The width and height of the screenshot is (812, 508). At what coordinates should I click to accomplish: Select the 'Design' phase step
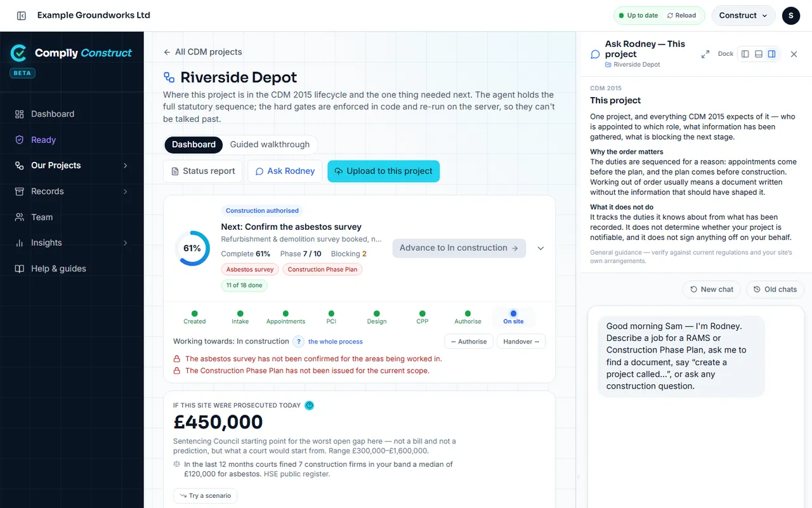[377, 317]
